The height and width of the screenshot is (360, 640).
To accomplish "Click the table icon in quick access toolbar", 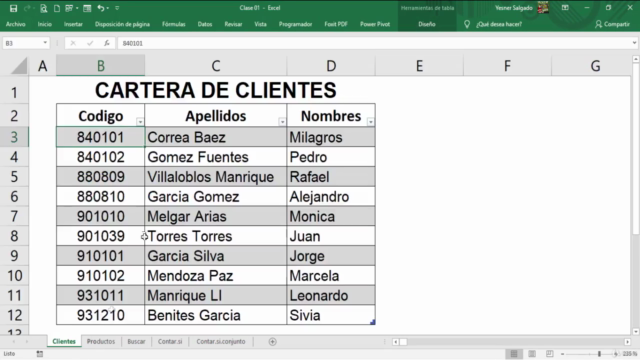I will (x=87, y=8).
